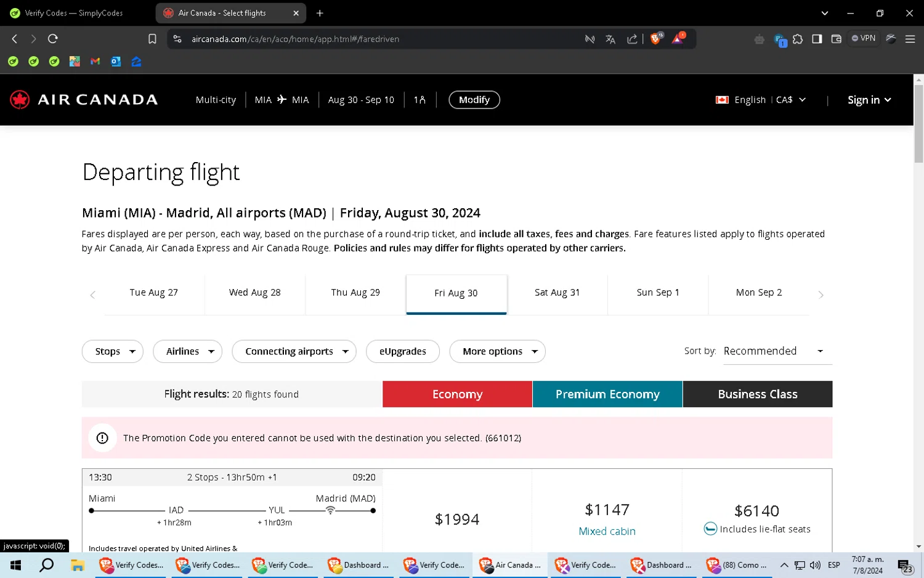Select the Thu Aug 29 date tab
Screen dimensions: 924x578
click(x=355, y=293)
